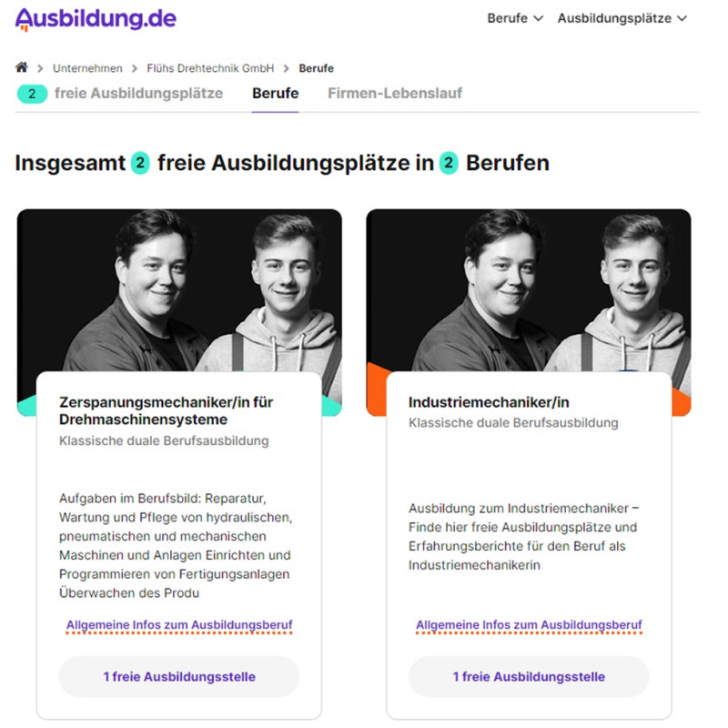Open Zerspanungsmechaniker/in card photo

pyautogui.click(x=179, y=290)
